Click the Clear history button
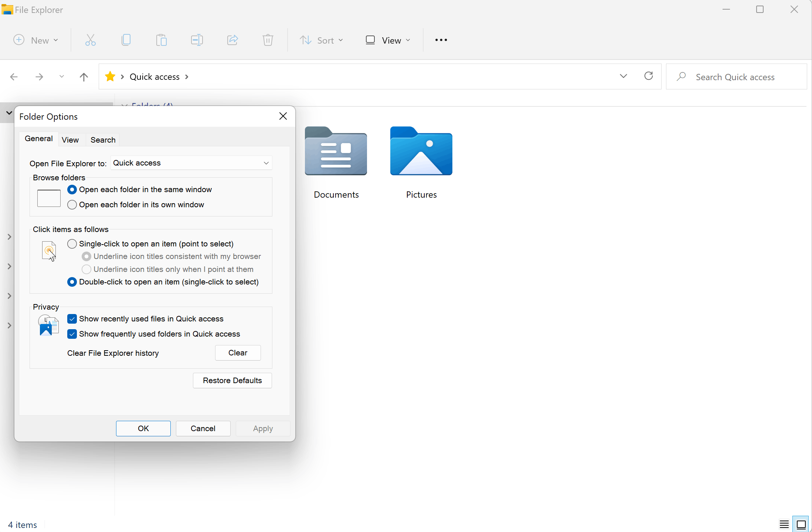The width and height of the screenshot is (812, 532). point(238,353)
